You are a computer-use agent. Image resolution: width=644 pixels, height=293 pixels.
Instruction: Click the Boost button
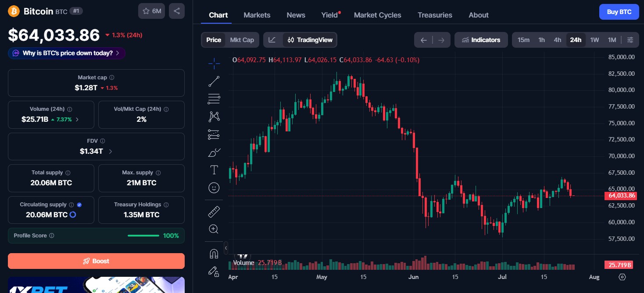click(96, 261)
